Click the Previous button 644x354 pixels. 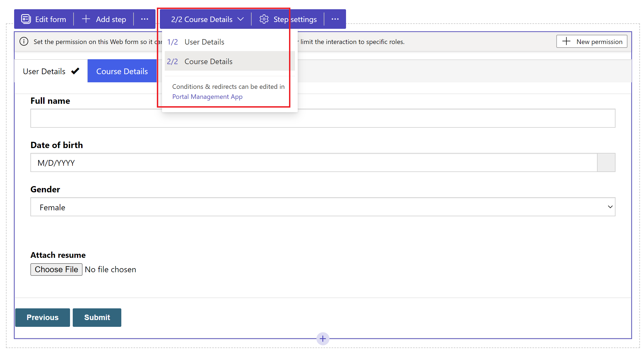coord(42,317)
